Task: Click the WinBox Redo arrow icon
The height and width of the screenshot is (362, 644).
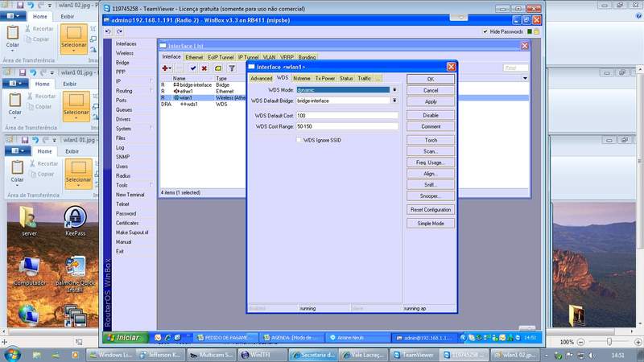Action: click(119, 31)
